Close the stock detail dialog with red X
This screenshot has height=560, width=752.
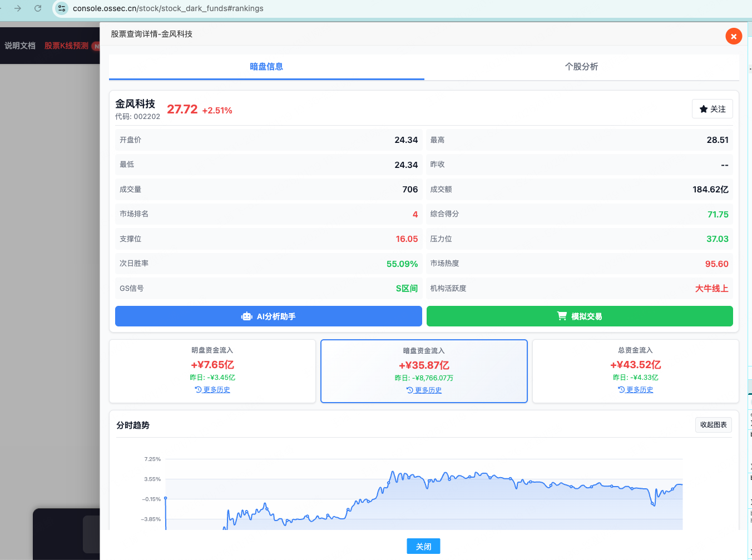(734, 36)
